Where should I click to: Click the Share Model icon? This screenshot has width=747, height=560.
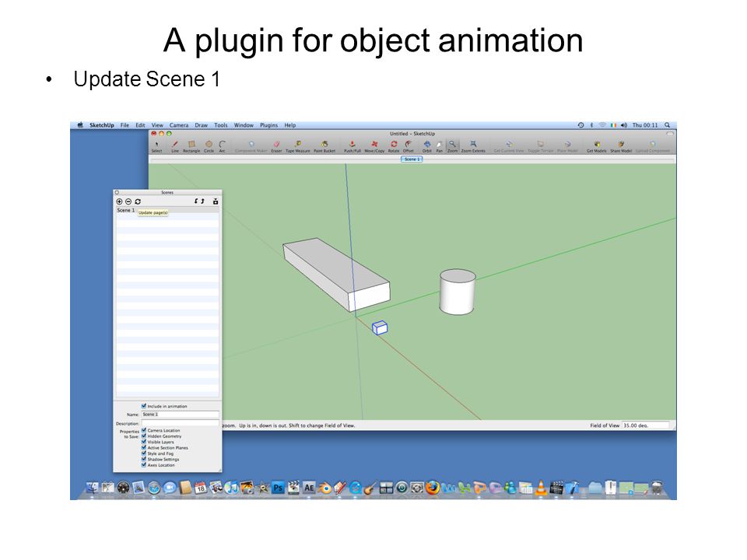pos(621,146)
